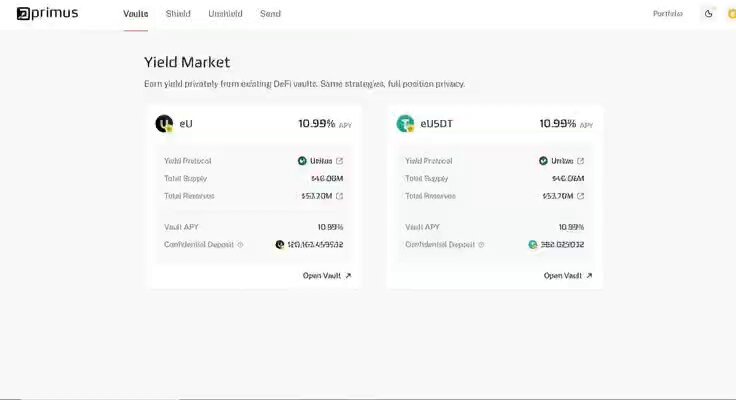This screenshot has height=400, width=736.
Task: Switch to the Shield tab
Action: [x=178, y=14]
